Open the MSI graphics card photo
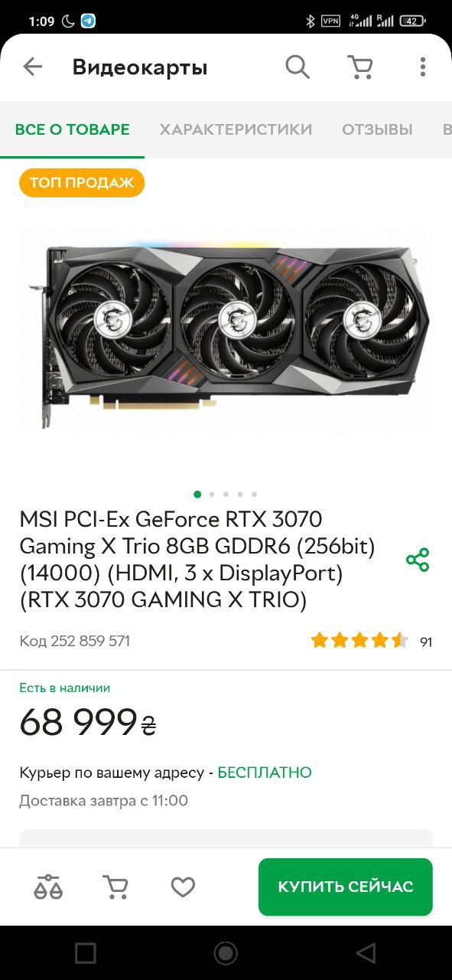The width and height of the screenshot is (452, 980). click(x=226, y=333)
